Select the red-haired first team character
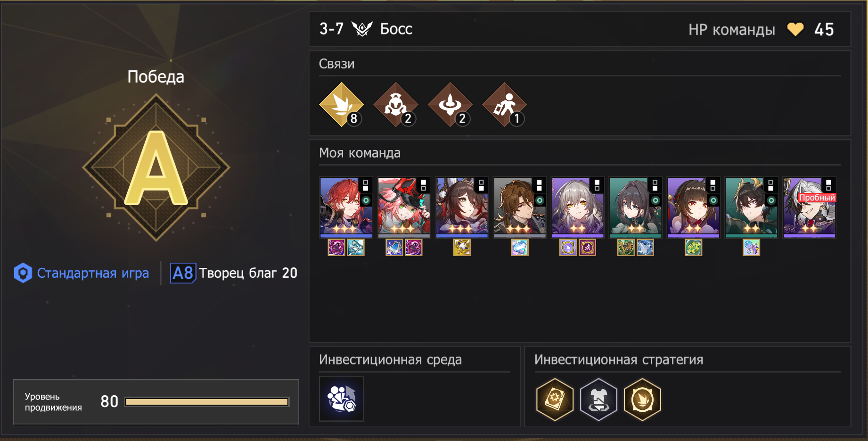 tap(346, 208)
